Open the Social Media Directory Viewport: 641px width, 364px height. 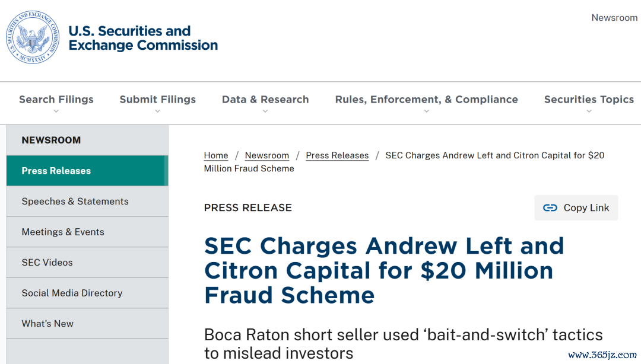[x=87, y=293]
